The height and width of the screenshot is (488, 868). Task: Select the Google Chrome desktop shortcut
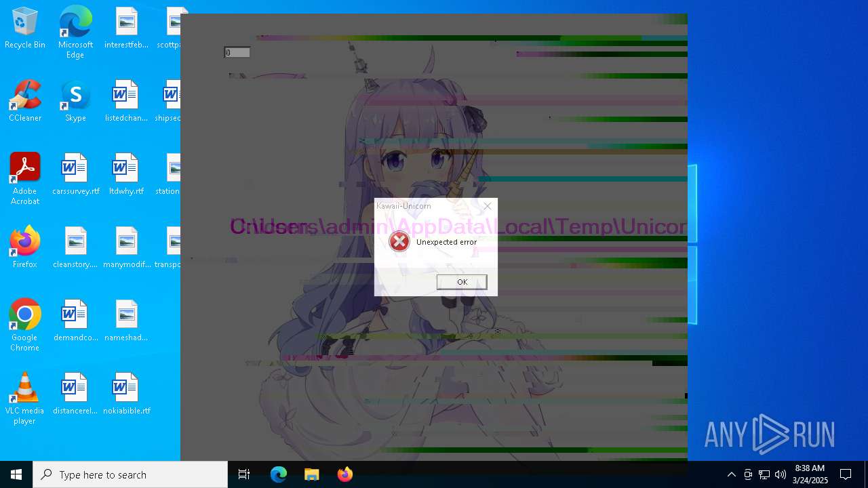click(25, 325)
